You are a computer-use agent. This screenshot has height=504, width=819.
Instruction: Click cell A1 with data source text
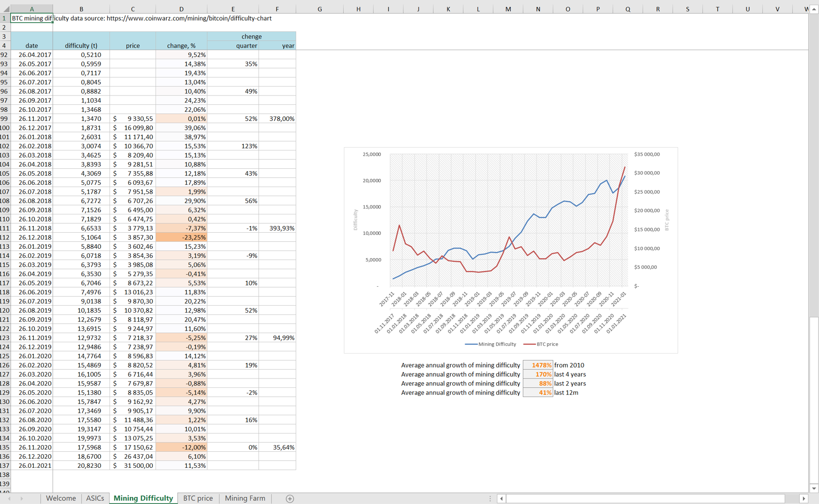(31, 18)
